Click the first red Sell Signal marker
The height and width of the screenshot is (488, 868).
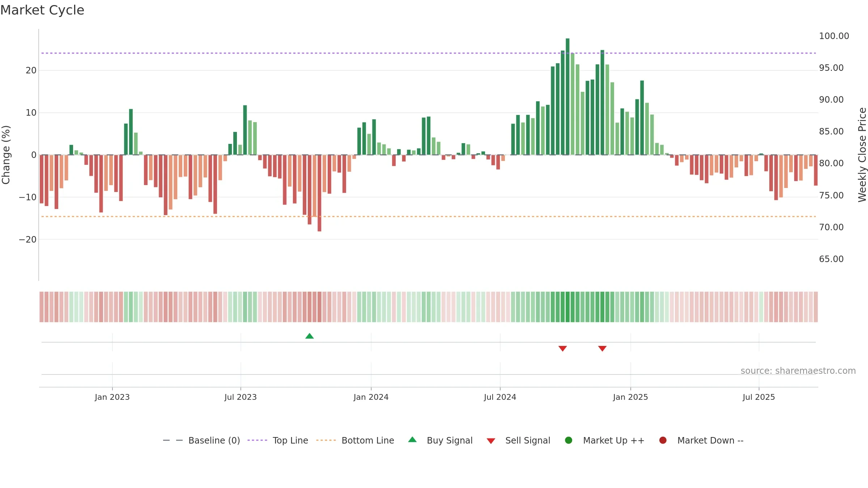pos(562,348)
